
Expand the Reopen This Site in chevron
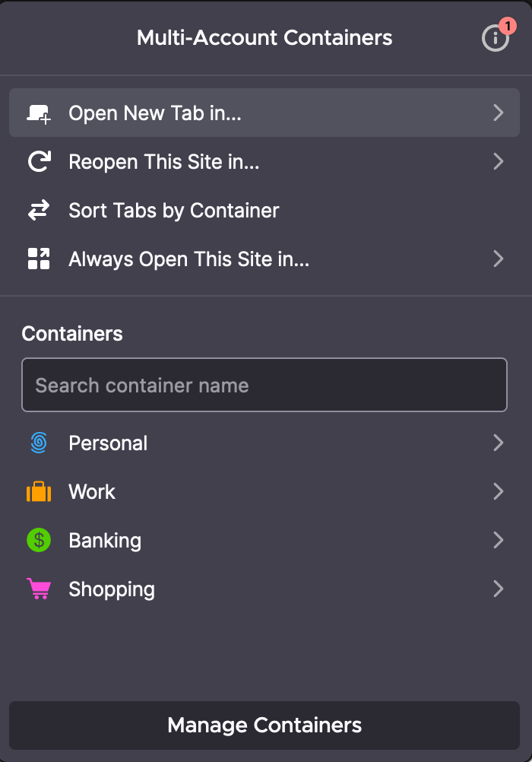coord(498,161)
